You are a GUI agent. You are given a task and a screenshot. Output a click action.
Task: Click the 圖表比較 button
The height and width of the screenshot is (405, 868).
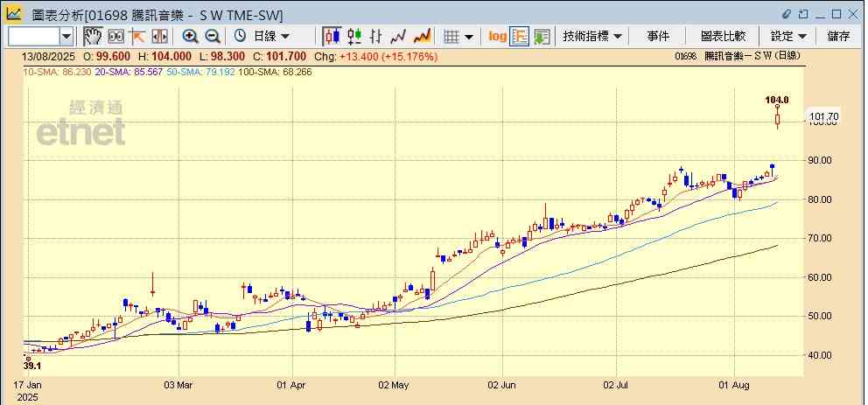pos(723,37)
